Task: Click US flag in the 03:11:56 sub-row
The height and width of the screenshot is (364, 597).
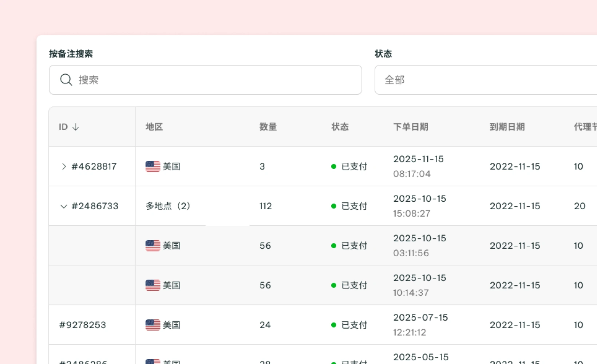Action: coord(153,246)
